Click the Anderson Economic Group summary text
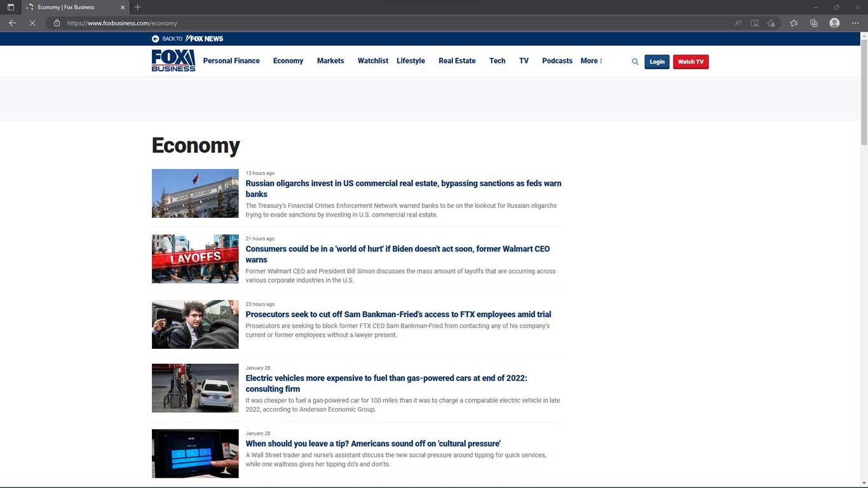This screenshot has height=488, width=868. click(x=403, y=405)
